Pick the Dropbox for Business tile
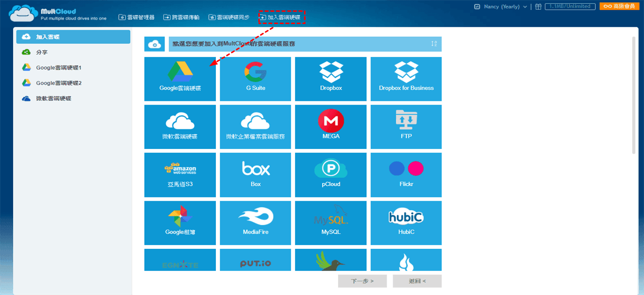Image resolution: width=644 pixels, height=295 pixels. pos(406,79)
